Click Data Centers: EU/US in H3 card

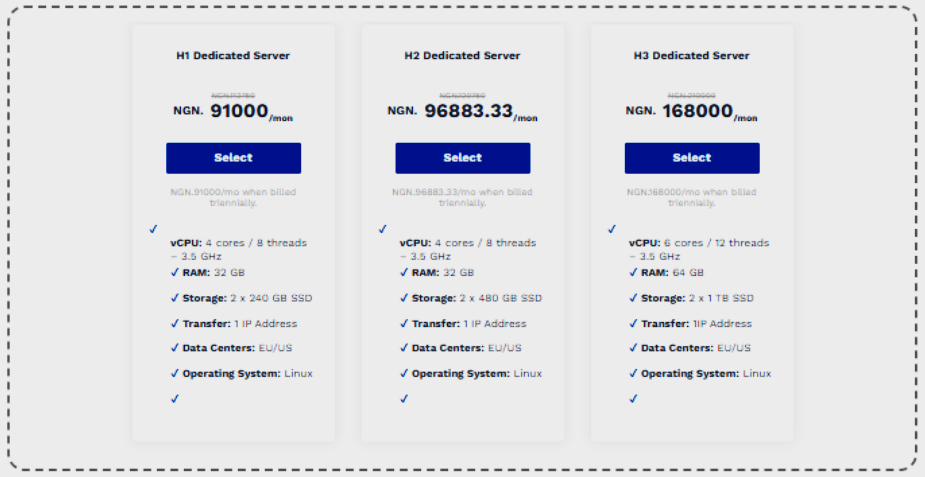(696, 348)
